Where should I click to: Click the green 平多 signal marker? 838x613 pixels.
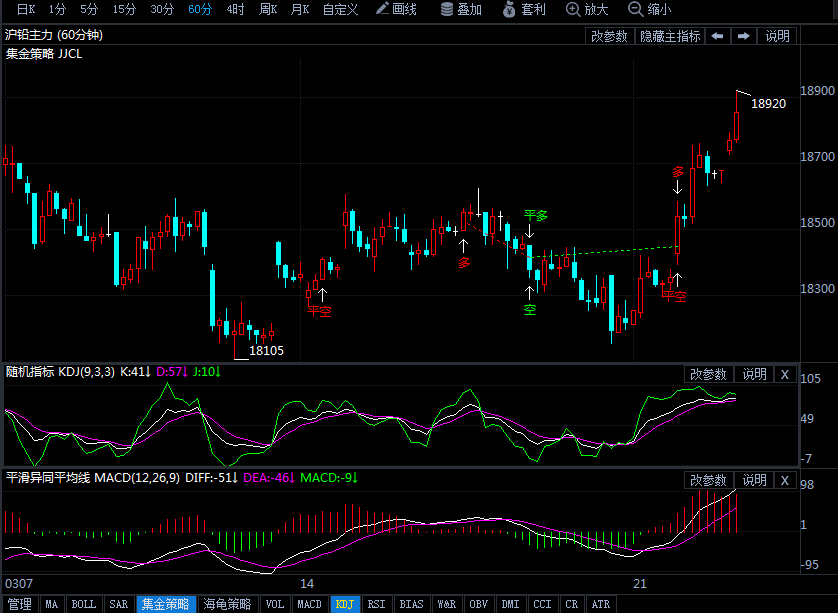click(536, 215)
